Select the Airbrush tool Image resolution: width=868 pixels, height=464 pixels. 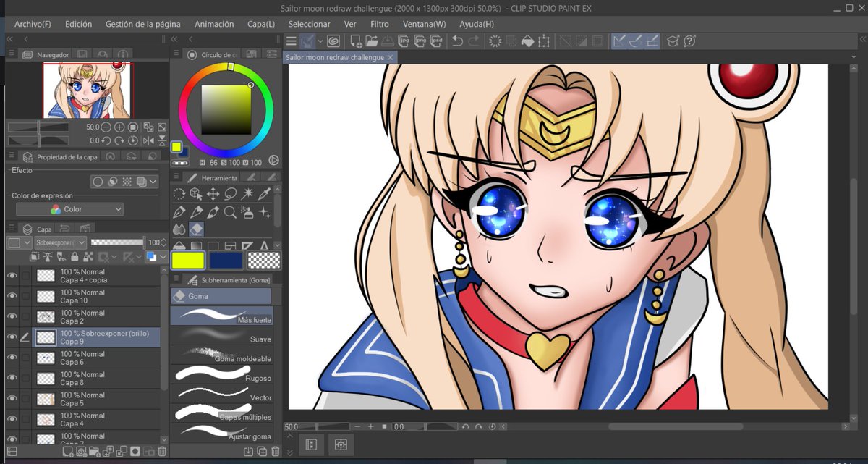(247, 212)
